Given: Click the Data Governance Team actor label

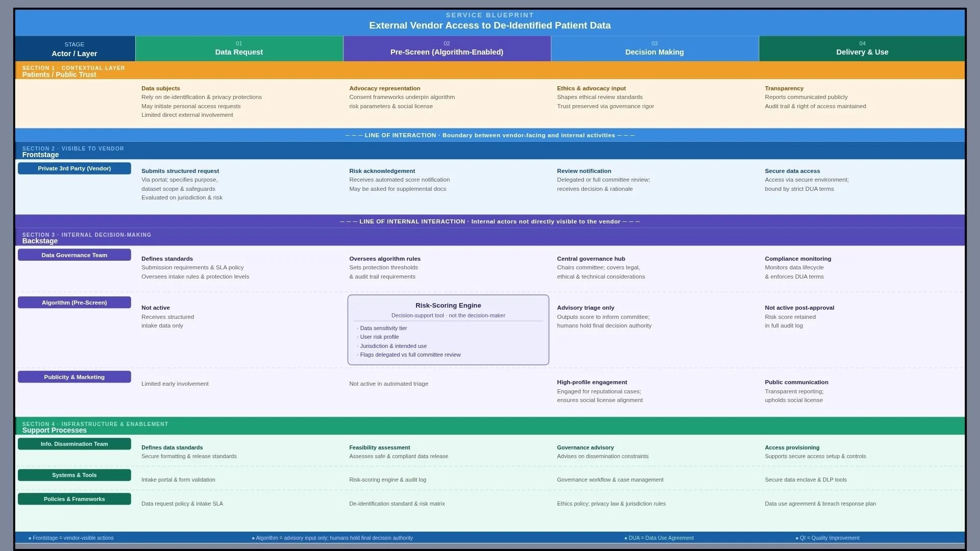Looking at the screenshot, I should [75, 255].
